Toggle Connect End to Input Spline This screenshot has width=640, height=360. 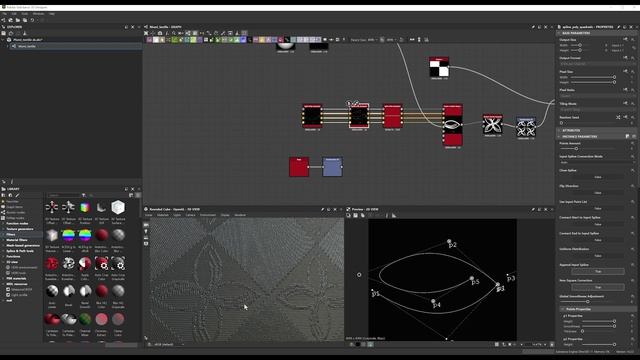598,240
